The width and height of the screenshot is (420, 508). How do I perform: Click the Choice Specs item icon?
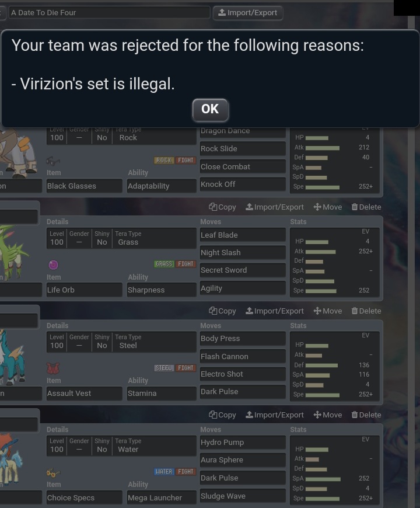pyautogui.click(x=53, y=473)
